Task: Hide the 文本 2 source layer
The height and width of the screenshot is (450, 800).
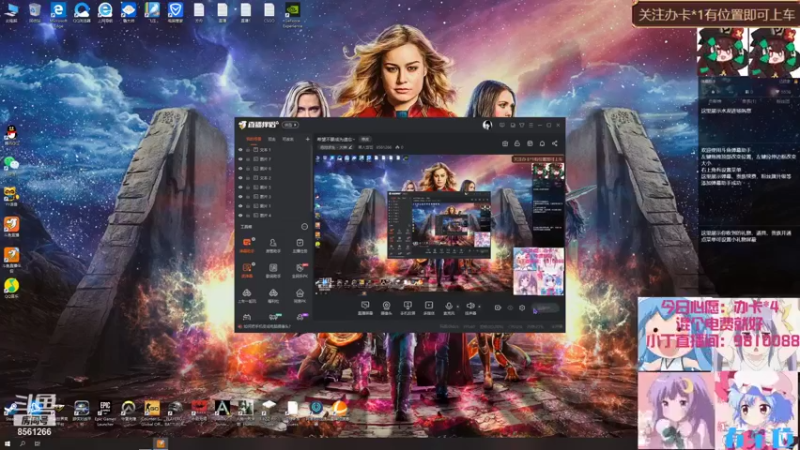Action: click(x=240, y=178)
